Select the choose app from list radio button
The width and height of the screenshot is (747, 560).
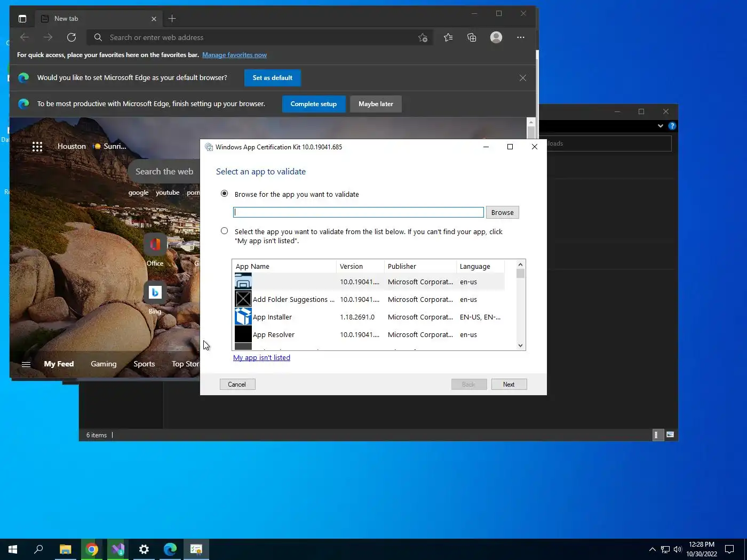(225, 231)
